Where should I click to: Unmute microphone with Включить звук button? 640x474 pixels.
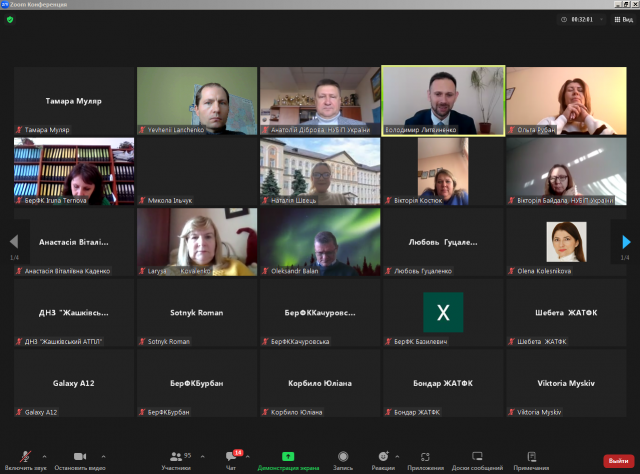pyautogui.click(x=25, y=461)
